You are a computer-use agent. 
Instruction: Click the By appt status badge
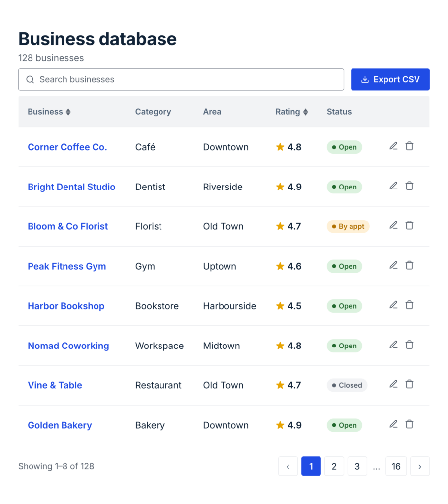(348, 226)
